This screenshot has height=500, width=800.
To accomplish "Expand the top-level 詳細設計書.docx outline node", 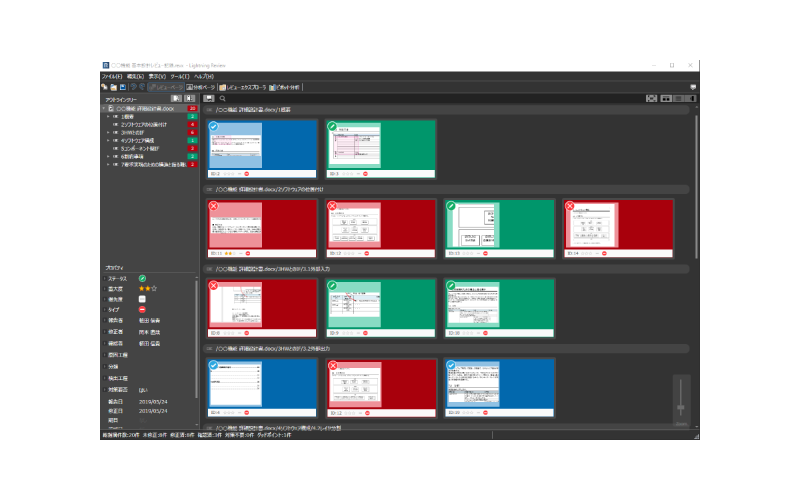I will coord(103,108).
